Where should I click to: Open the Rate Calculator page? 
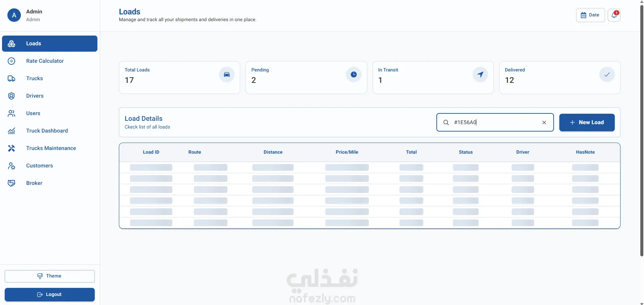point(50,61)
